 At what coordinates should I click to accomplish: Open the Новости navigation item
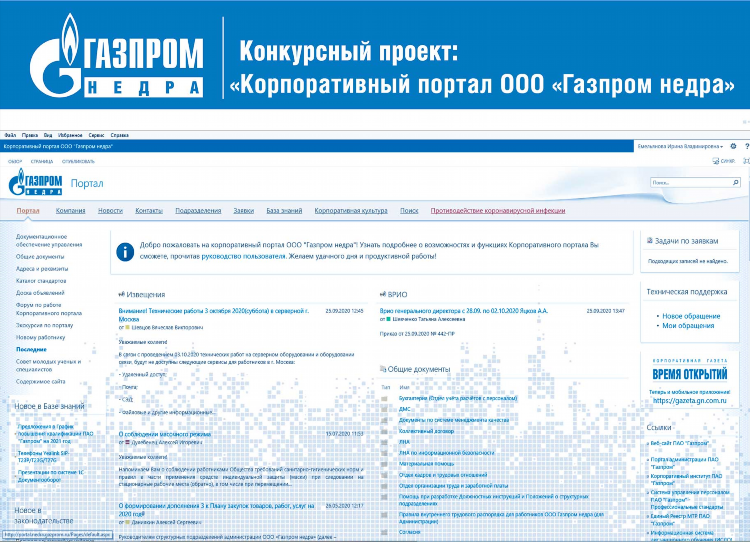click(x=110, y=210)
